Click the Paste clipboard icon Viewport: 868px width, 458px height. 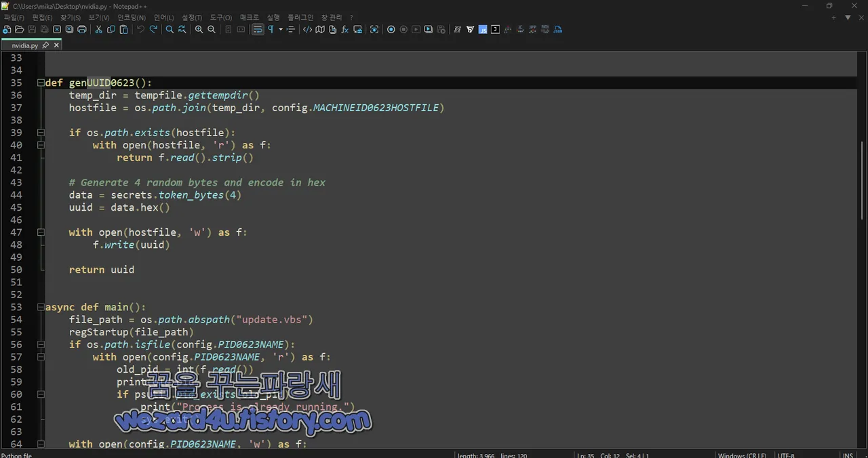123,30
